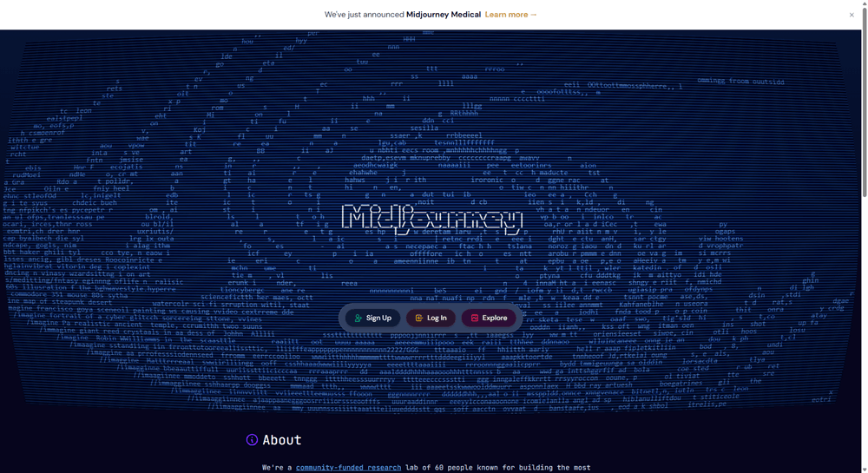
Task: Click the About heading
Action: click(282, 440)
